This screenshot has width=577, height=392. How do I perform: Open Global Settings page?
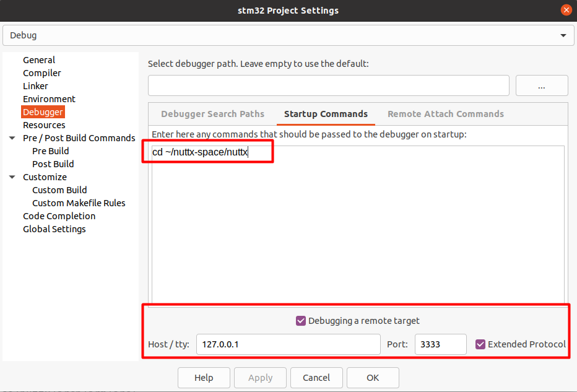click(x=54, y=229)
